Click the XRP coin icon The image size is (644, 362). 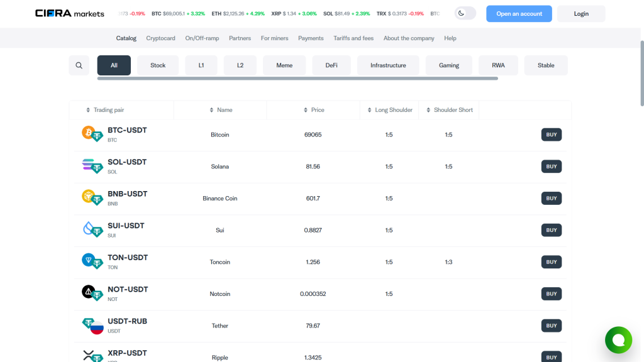coord(87,355)
